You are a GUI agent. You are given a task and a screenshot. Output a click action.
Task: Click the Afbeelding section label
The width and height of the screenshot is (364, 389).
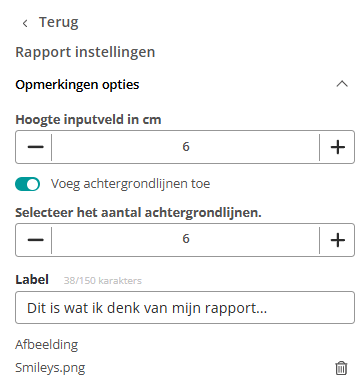coord(47,344)
